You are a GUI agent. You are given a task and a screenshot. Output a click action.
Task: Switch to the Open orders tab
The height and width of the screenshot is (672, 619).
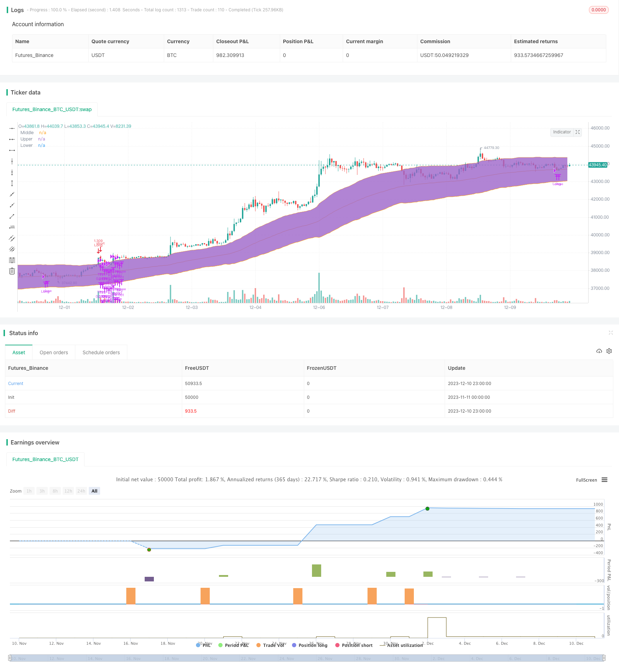(54, 352)
